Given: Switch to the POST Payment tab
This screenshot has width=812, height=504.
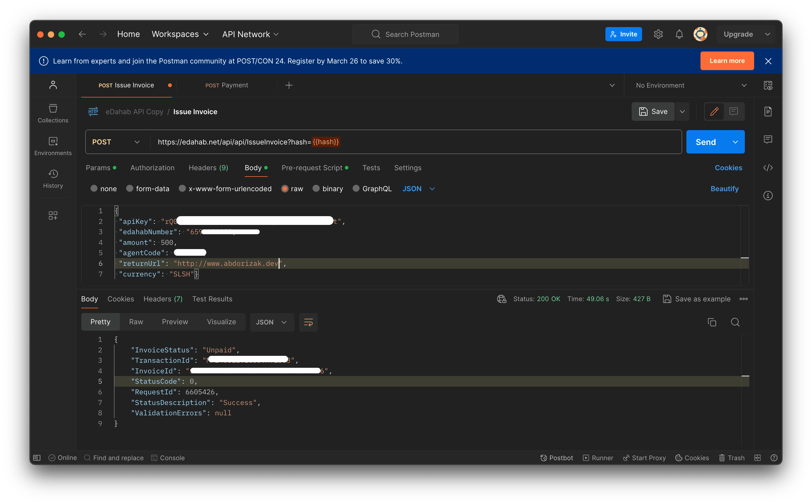Looking at the screenshot, I should (227, 85).
